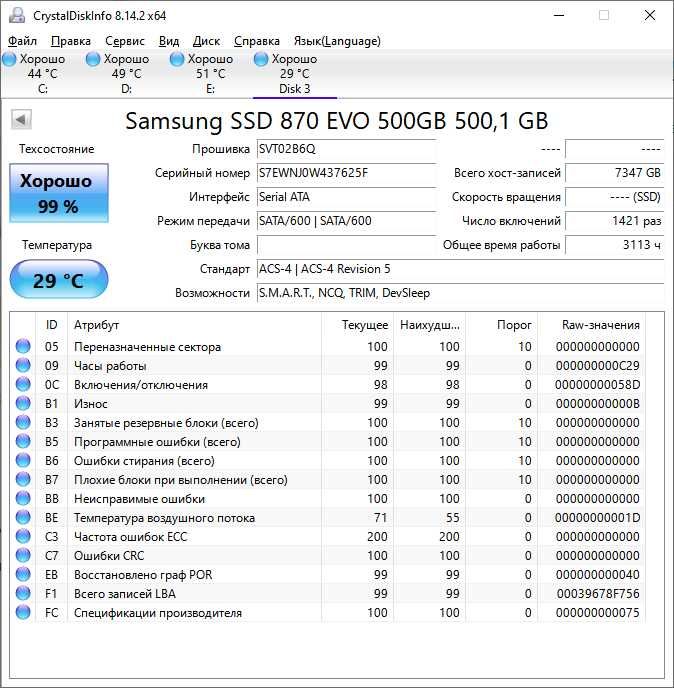Click the Samsung SSD 870 EVO model title
674x688 pixels.
click(x=337, y=120)
